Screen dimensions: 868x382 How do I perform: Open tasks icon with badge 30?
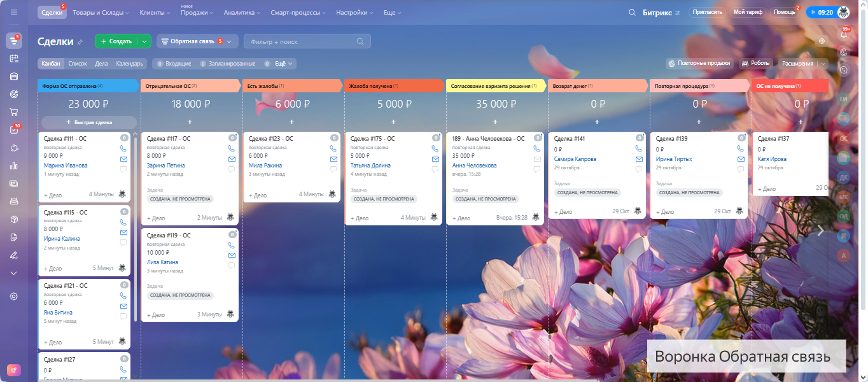point(14,130)
